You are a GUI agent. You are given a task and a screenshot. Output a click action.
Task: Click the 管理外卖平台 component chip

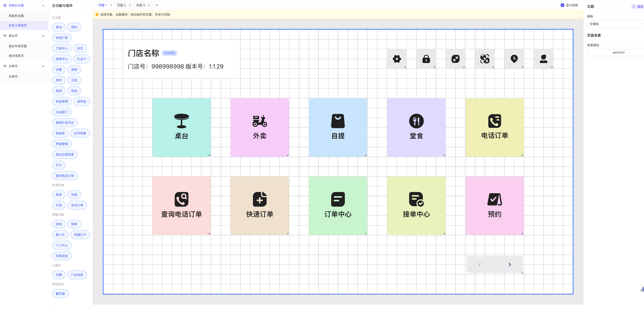65,123
